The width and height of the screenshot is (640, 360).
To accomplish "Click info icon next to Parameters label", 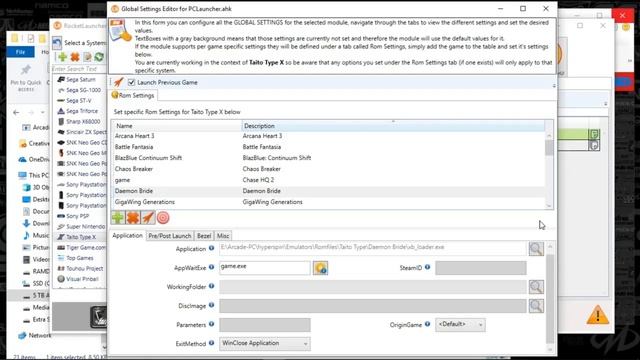I will [211, 324].
